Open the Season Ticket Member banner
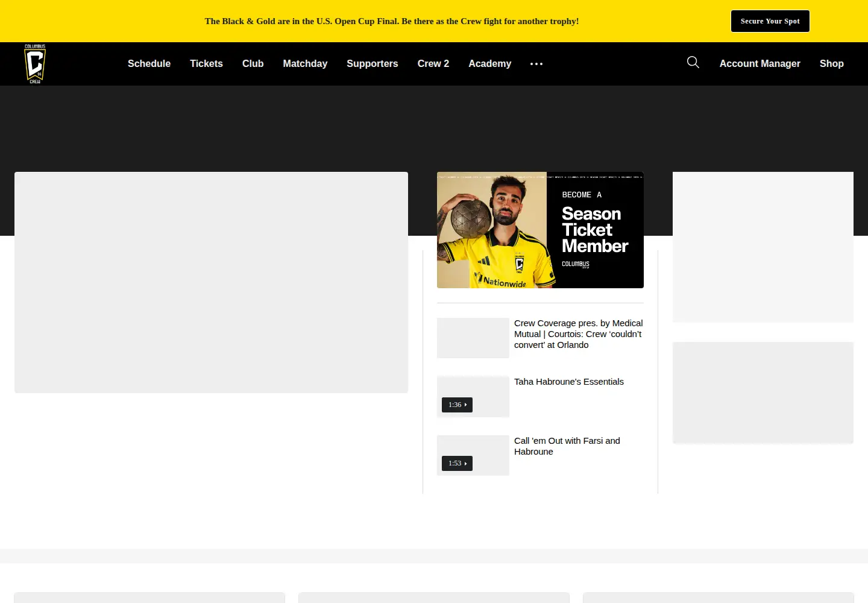Viewport: 868px width, 603px height. click(540, 230)
